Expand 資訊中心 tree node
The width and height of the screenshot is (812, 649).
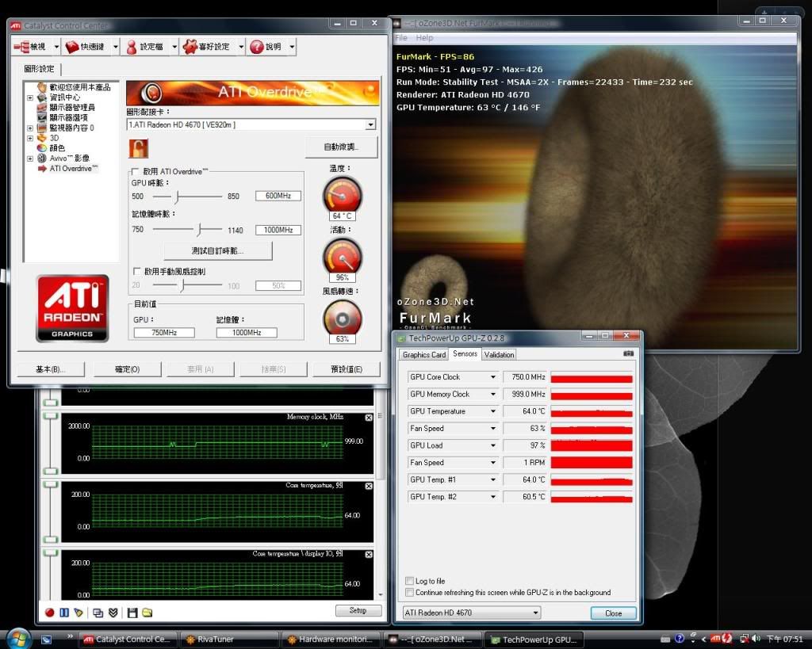(30, 97)
